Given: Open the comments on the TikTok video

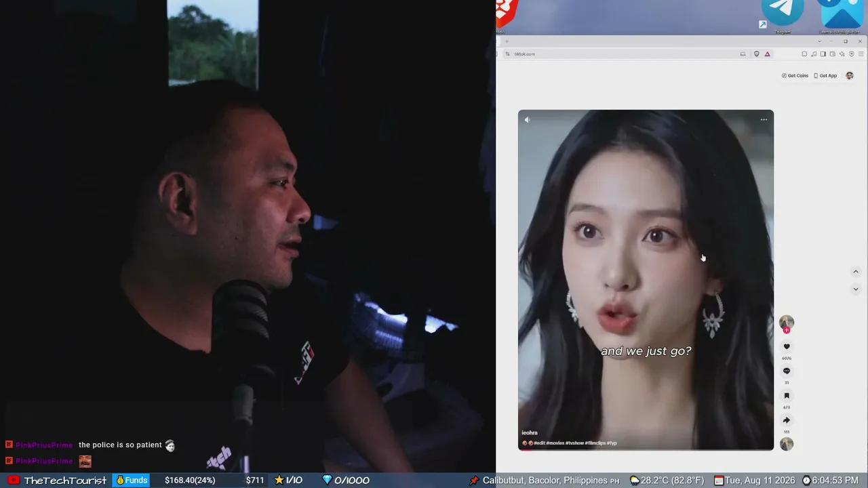Looking at the screenshot, I should click(x=787, y=371).
